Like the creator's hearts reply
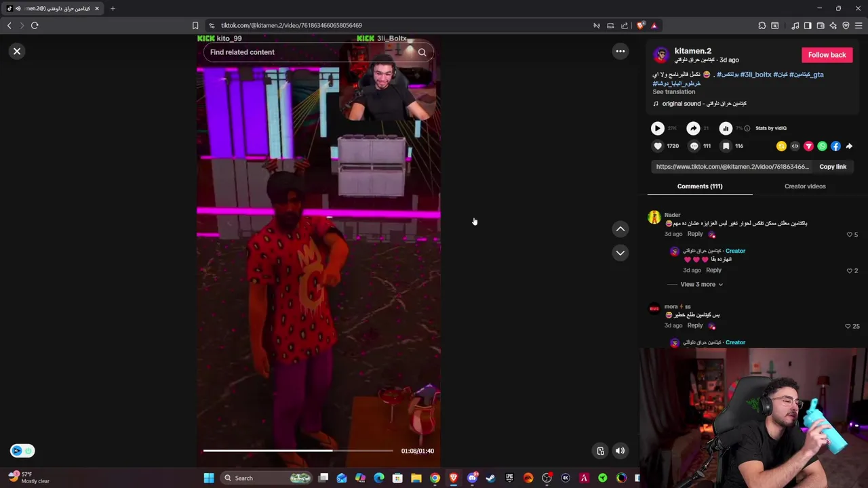 point(850,270)
